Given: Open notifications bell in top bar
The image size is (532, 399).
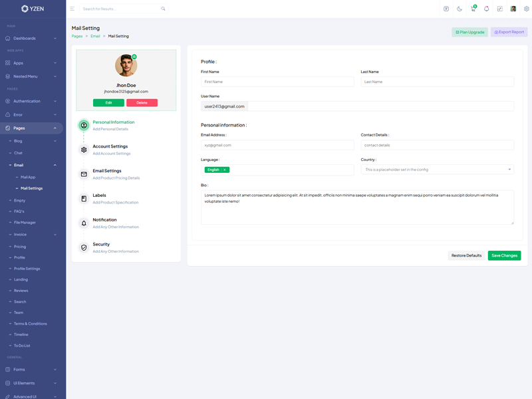Looking at the screenshot, I should tap(486, 9).
